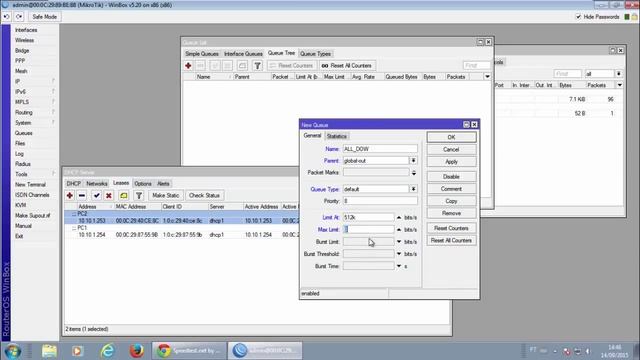Image resolution: width=640 pixels, height=360 pixels.
Task: Click Disable in New Queue dialog
Action: 451,177
